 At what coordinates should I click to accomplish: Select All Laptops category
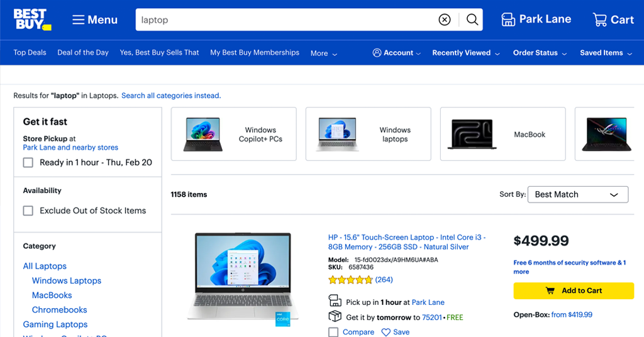point(45,266)
